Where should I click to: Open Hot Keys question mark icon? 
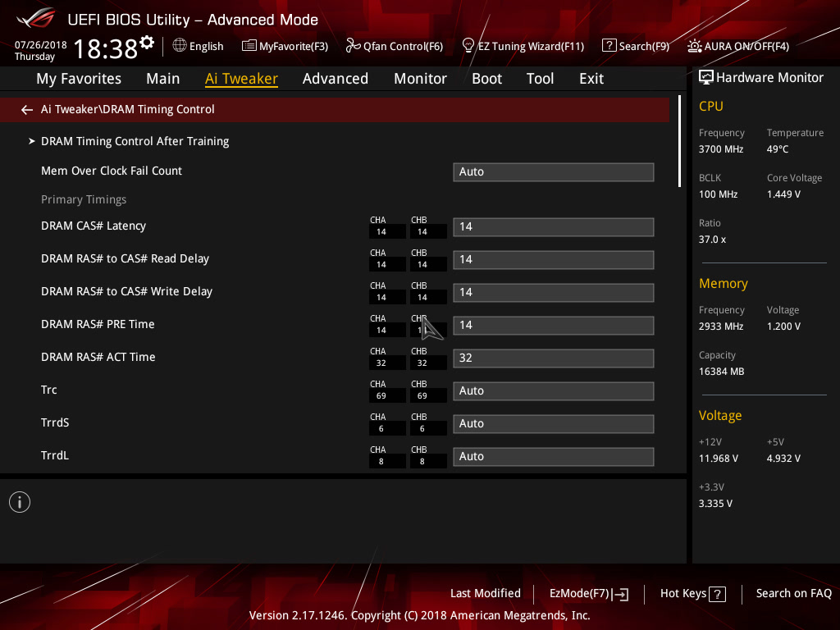click(717, 594)
